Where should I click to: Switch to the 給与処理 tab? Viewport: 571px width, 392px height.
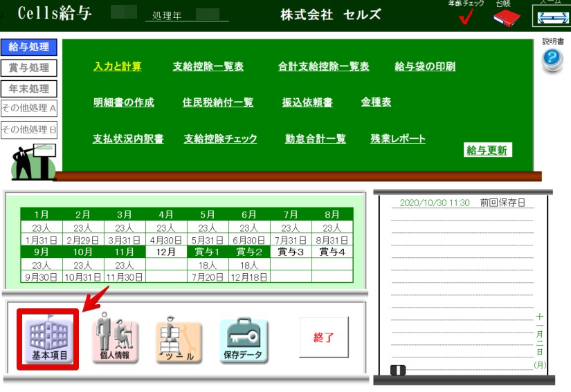point(28,47)
